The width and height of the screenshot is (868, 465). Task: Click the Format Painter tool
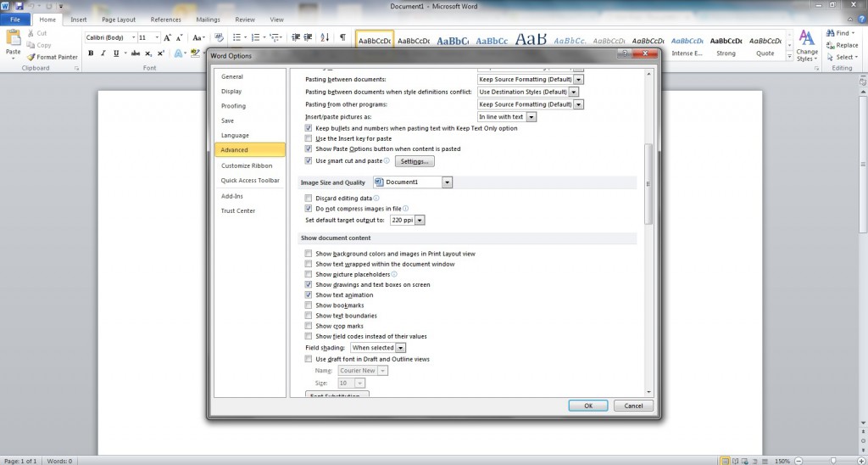[52, 57]
